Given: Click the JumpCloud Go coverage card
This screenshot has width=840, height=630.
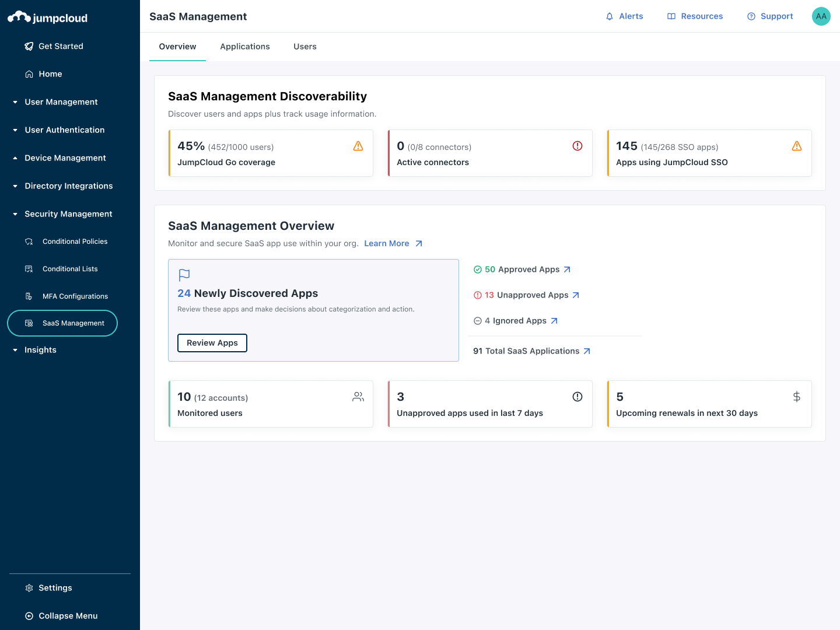Looking at the screenshot, I should pos(271,153).
